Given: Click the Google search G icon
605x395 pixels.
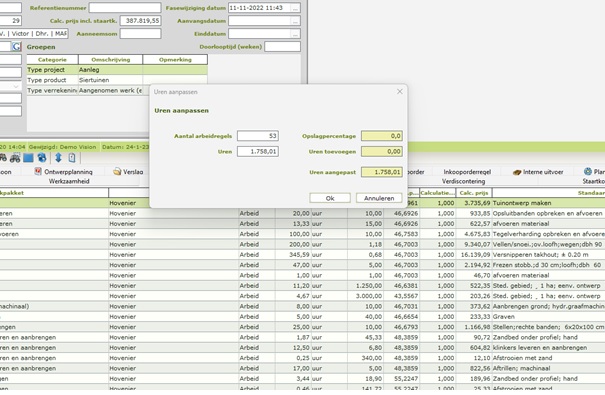Looking at the screenshot, I should pyautogui.click(x=16, y=47).
